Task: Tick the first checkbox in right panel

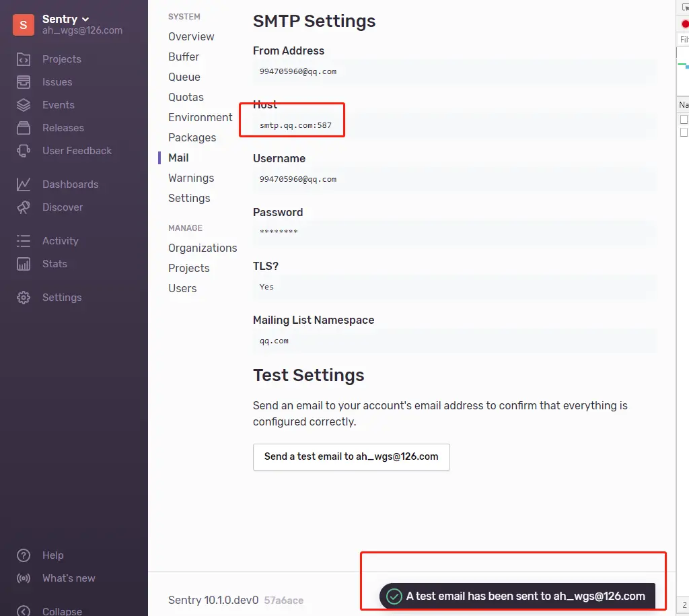Action: pyautogui.click(x=684, y=120)
